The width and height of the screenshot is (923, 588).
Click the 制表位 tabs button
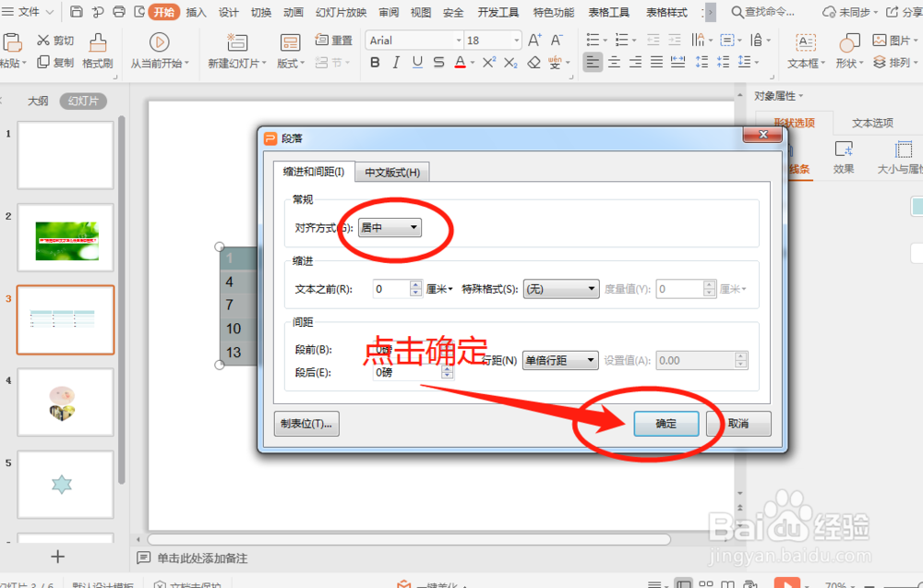tap(306, 423)
